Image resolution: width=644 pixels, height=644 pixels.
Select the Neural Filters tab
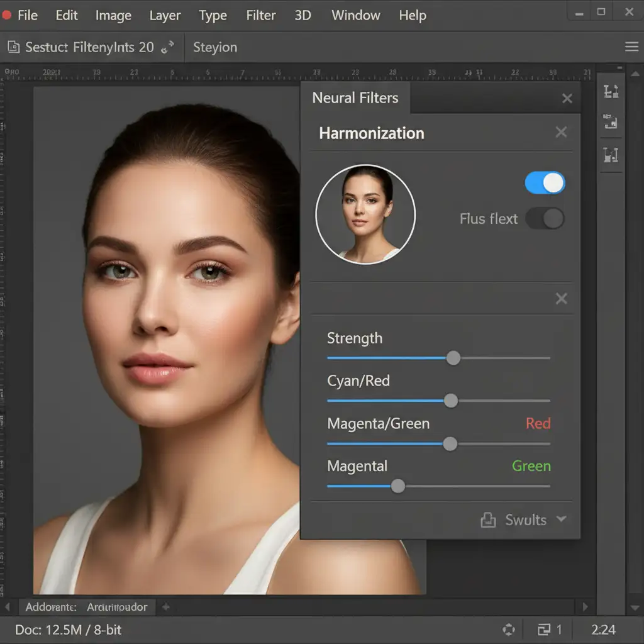(355, 98)
